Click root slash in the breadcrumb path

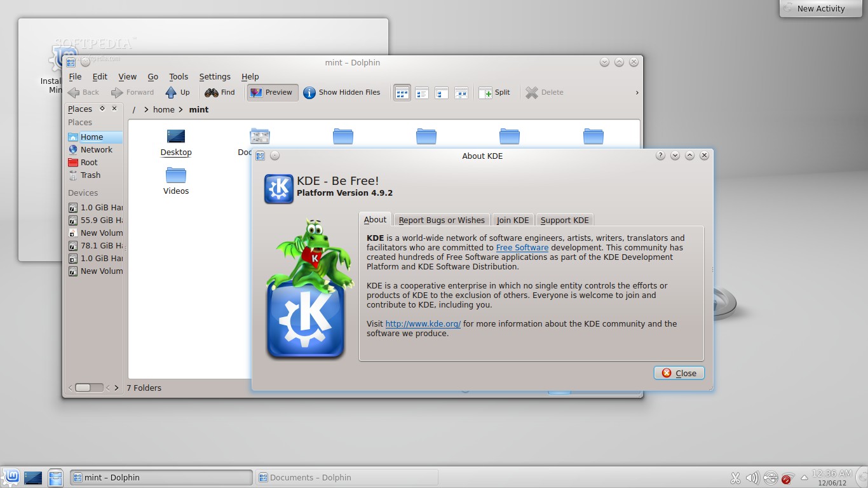[x=133, y=109]
